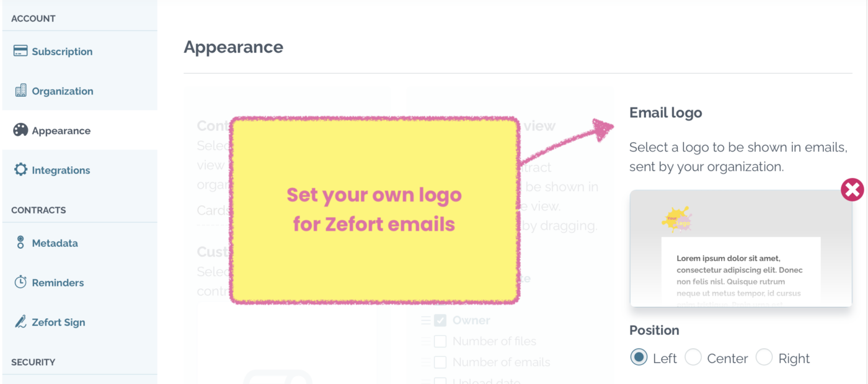Image resolution: width=868 pixels, height=384 pixels.
Task: Open the Reminders settings page
Action: (58, 282)
